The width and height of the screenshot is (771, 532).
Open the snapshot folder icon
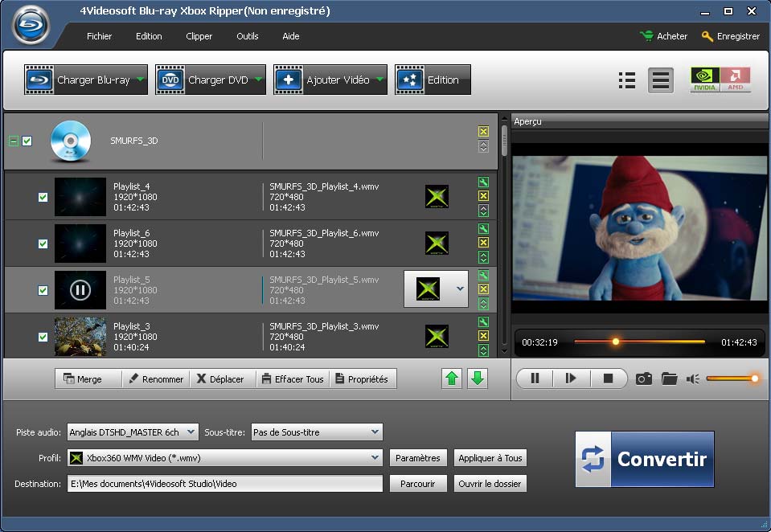pos(669,379)
